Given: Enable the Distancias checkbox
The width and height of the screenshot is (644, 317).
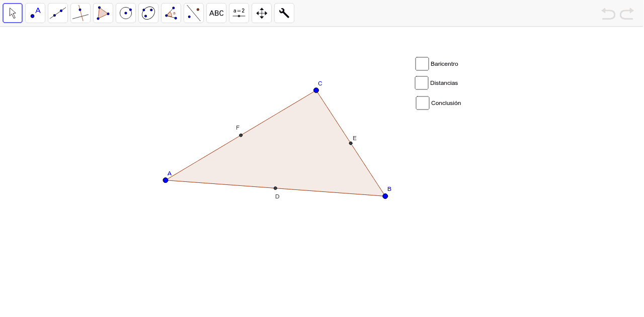Looking at the screenshot, I should coord(422,83).
